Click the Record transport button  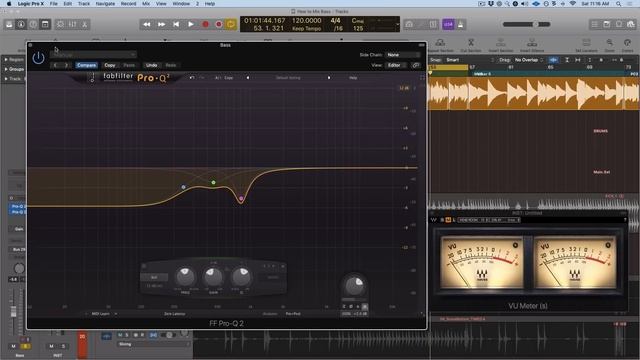[205, 24]
